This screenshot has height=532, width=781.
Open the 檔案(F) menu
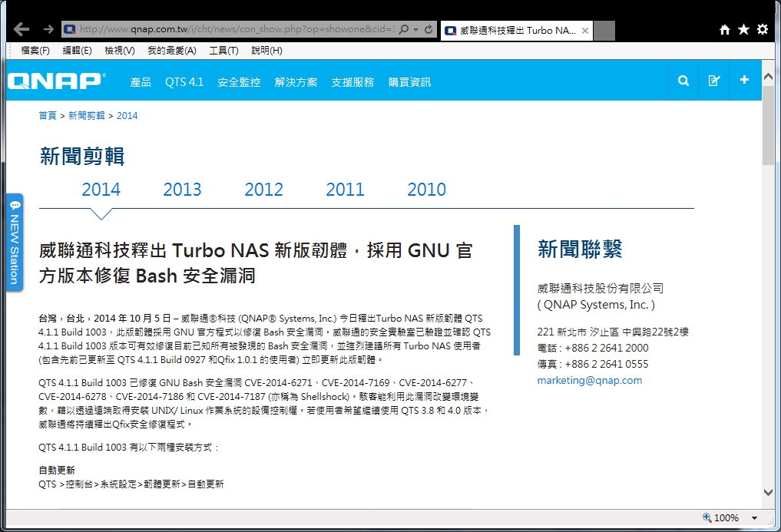tap(35, 51)
